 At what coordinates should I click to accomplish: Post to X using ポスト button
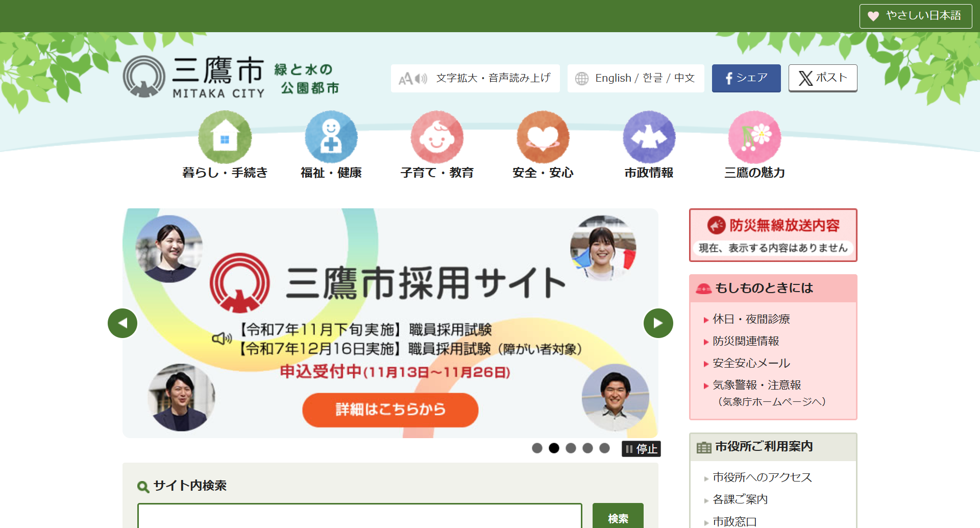coord(822,78)
